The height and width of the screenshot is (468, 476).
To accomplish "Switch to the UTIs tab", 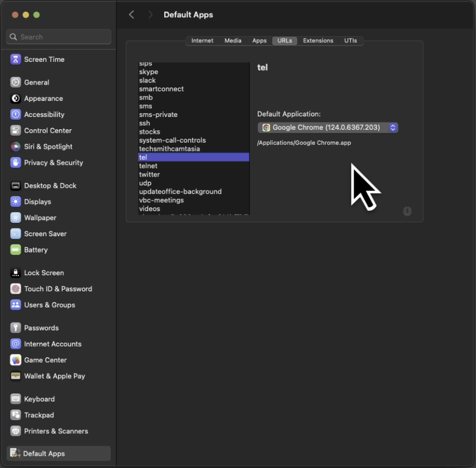I will (x=350, y=41).
